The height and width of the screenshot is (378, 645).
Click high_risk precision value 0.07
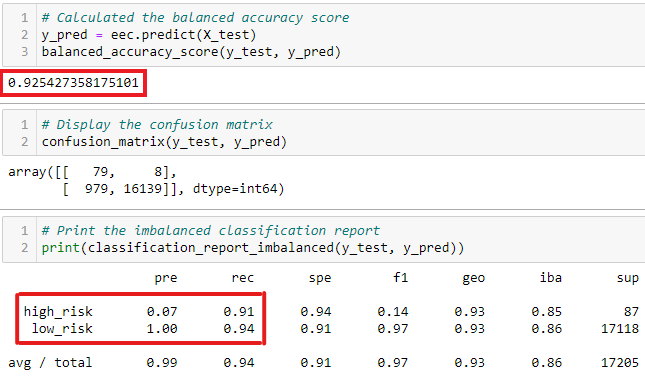162,312
